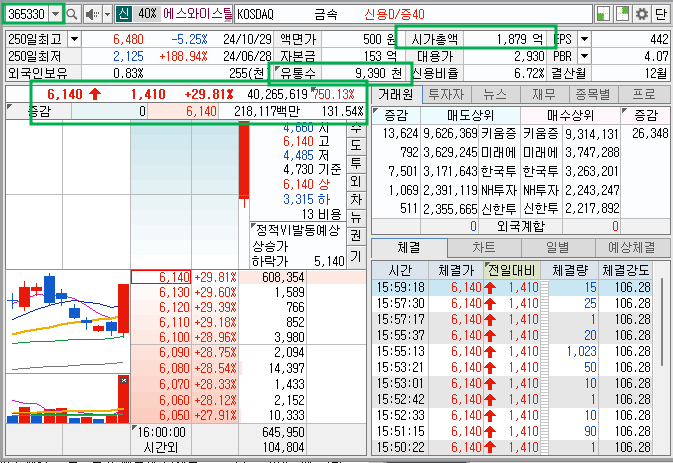Expand the stock code 365330 dropdown arrow

(55, 14)
